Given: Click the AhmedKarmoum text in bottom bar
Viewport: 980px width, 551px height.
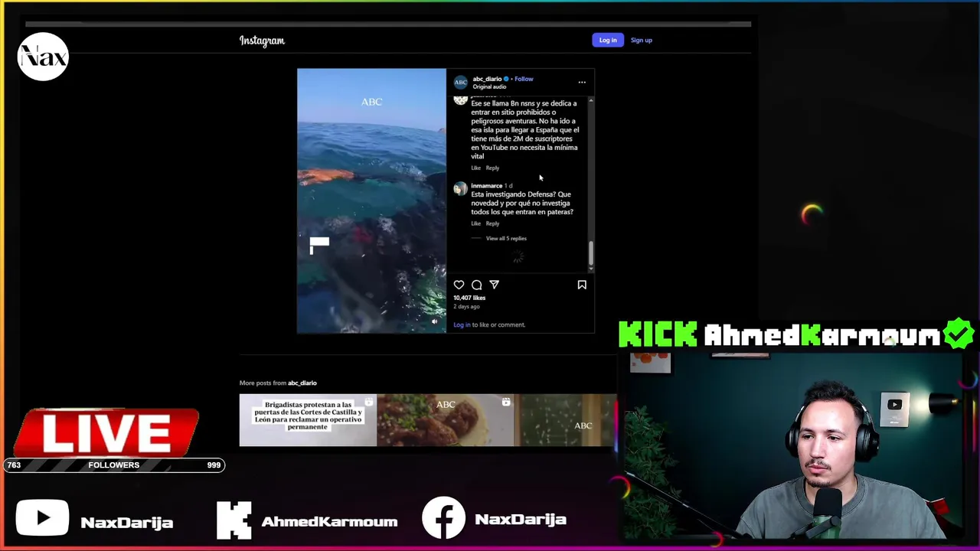Looking at the screenshot, I should (329, 522).
